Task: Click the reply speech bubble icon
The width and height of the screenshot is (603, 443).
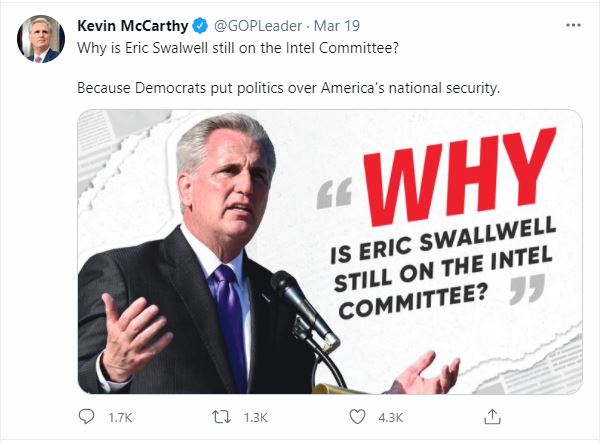Action: [86, 419]
